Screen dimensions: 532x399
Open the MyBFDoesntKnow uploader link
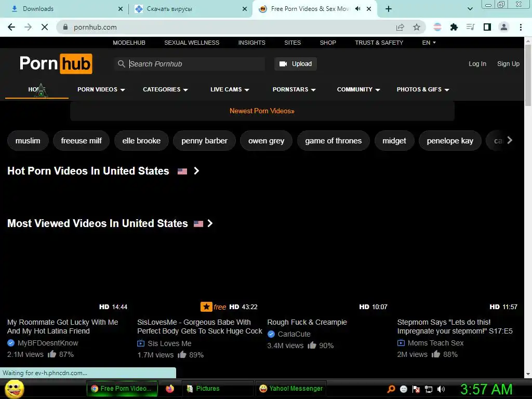pyautogui.click(x=48, y=343)
